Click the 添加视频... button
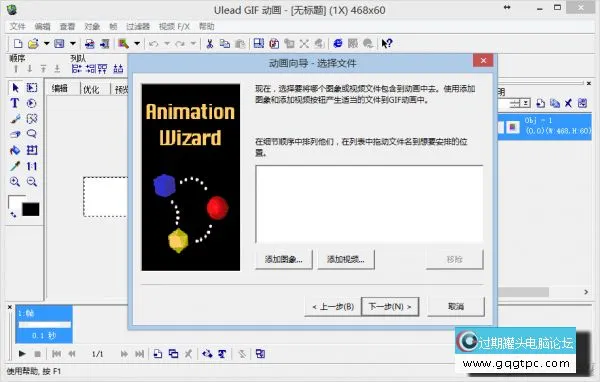600x382 pixels. click(x=346, y=260)
